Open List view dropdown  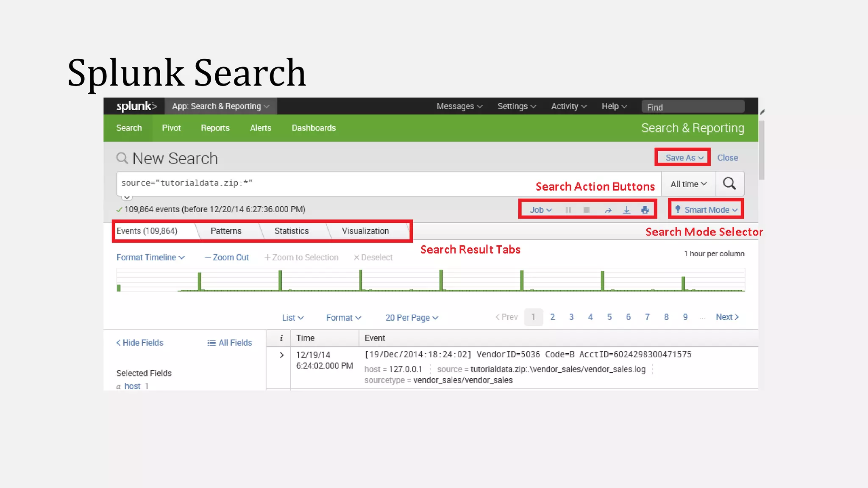coord(292,318)
